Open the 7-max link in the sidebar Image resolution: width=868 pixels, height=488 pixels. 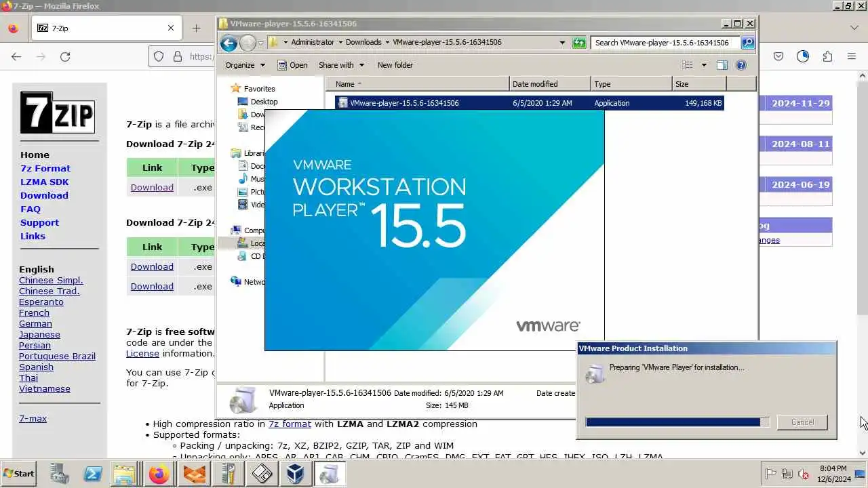point(33,418)
